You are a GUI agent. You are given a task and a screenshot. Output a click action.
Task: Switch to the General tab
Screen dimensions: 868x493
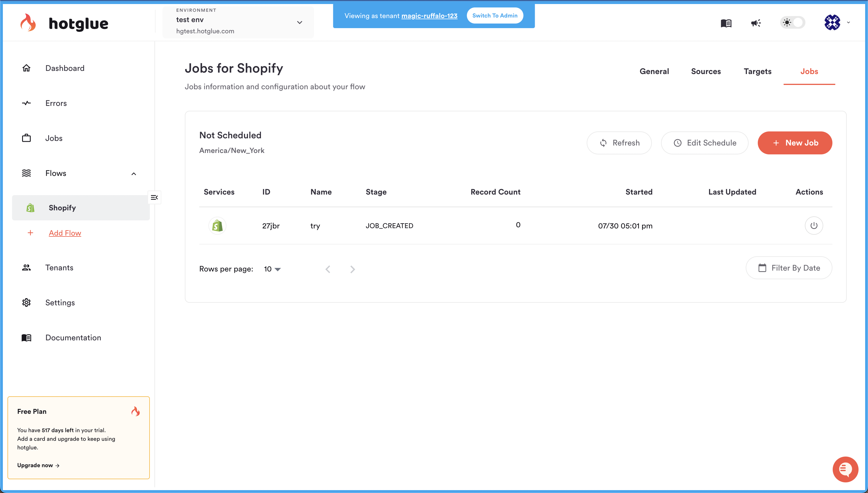pyautogui.click(x=654, y=71)
